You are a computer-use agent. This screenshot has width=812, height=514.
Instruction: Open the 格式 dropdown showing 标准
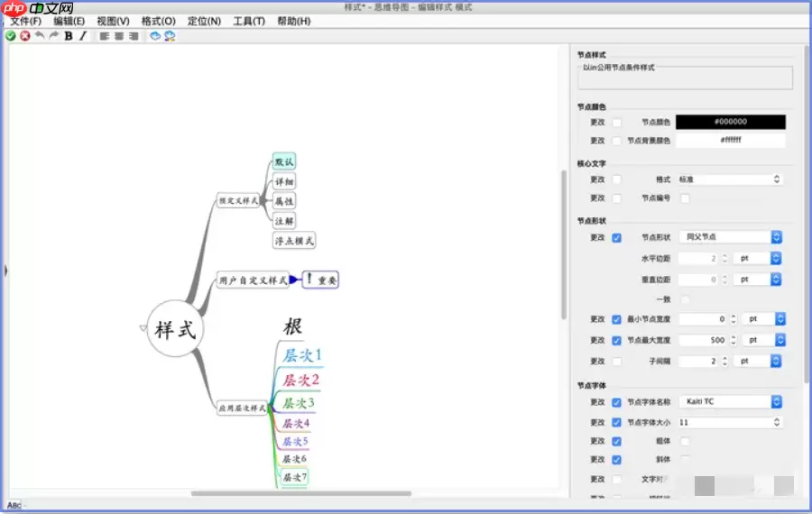coord(729,179)
